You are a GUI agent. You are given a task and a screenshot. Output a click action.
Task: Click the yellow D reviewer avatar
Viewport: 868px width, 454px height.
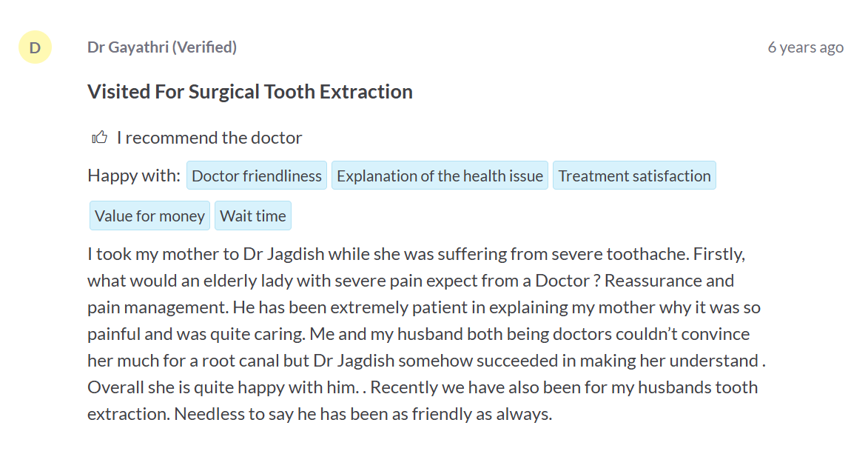tap(35, 47)
